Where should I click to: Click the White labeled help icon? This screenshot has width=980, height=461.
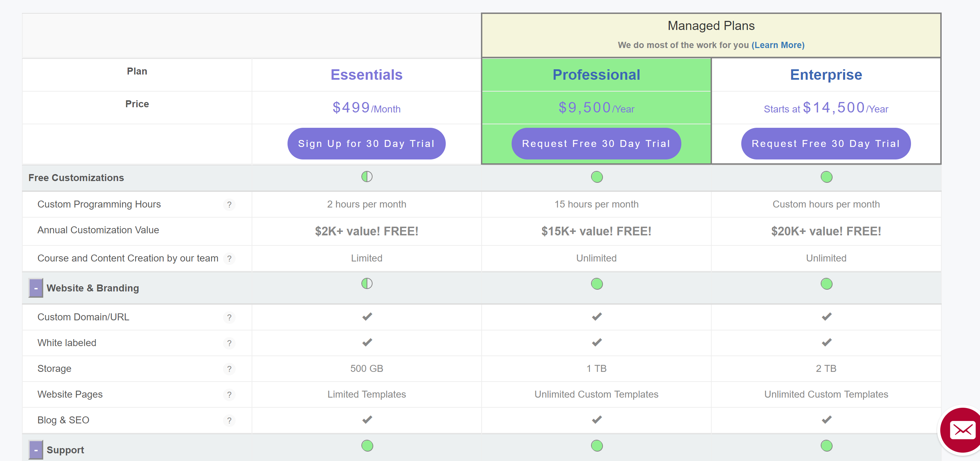pos(229,343)
